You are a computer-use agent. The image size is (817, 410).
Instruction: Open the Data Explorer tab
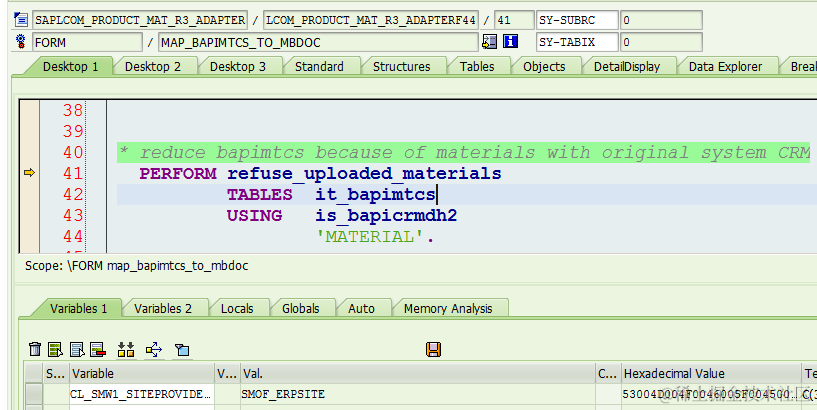point(725,67)
